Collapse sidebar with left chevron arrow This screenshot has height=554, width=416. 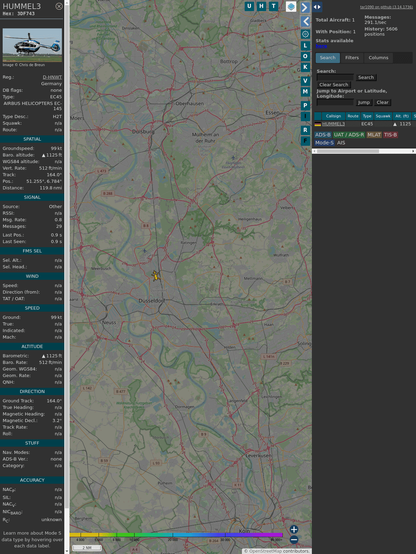click(305, 22)
